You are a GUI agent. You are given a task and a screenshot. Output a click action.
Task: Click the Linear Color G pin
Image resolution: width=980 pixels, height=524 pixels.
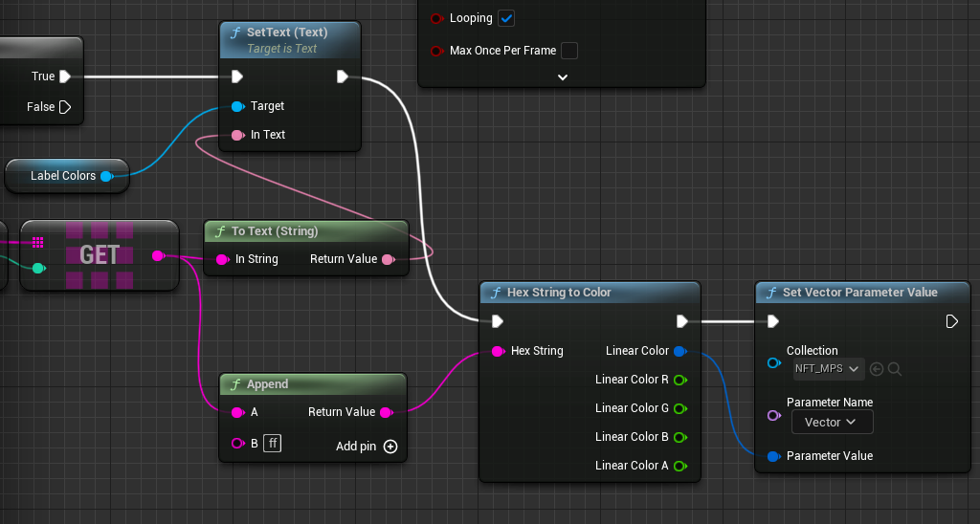click(x=680, y=408)
